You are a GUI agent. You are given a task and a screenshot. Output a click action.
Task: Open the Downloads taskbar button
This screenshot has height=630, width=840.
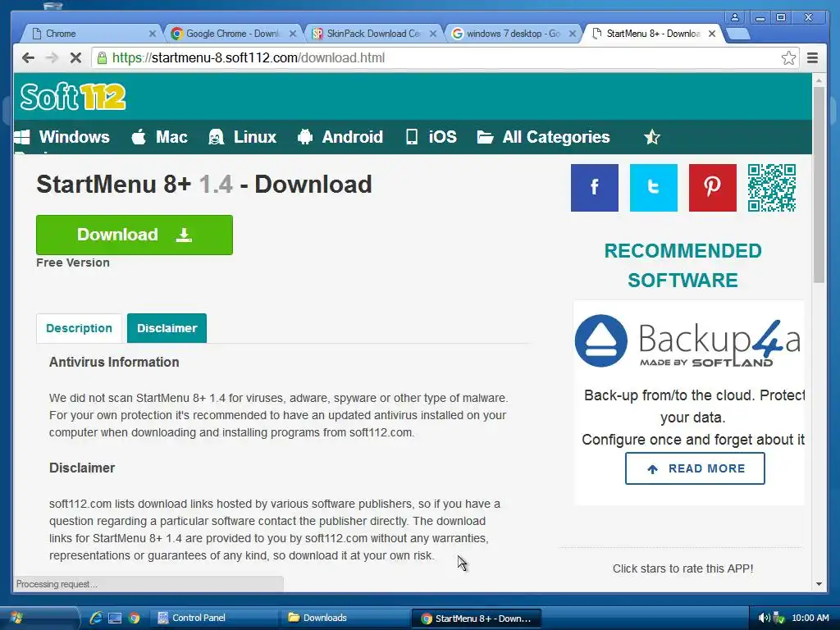point(344,618)
